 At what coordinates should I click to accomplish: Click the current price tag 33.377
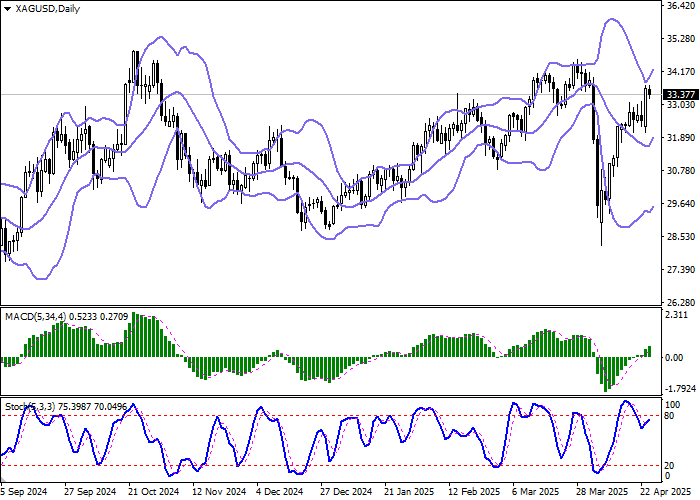tap(680, 94)
